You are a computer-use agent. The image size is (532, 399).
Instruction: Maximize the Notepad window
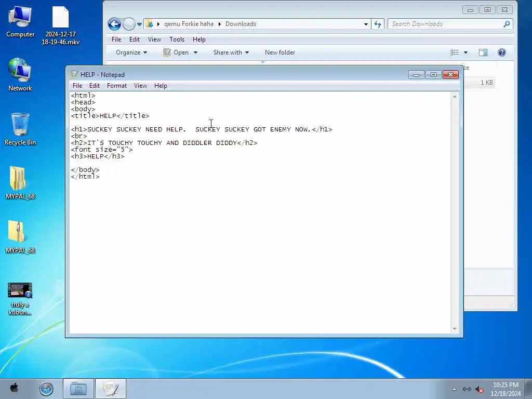[x=433, y=75]
